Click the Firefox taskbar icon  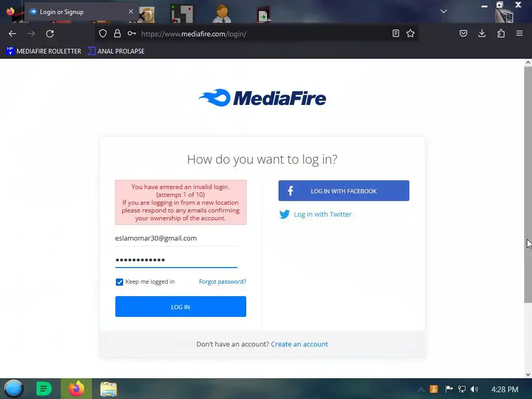tap(76, 389)
